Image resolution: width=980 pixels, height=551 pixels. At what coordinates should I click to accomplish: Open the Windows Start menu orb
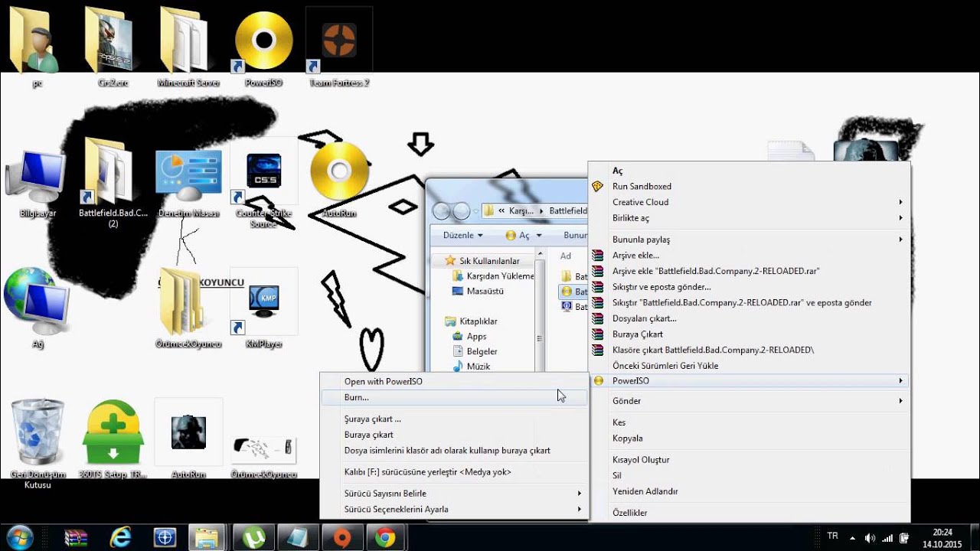tap(18, 537)
